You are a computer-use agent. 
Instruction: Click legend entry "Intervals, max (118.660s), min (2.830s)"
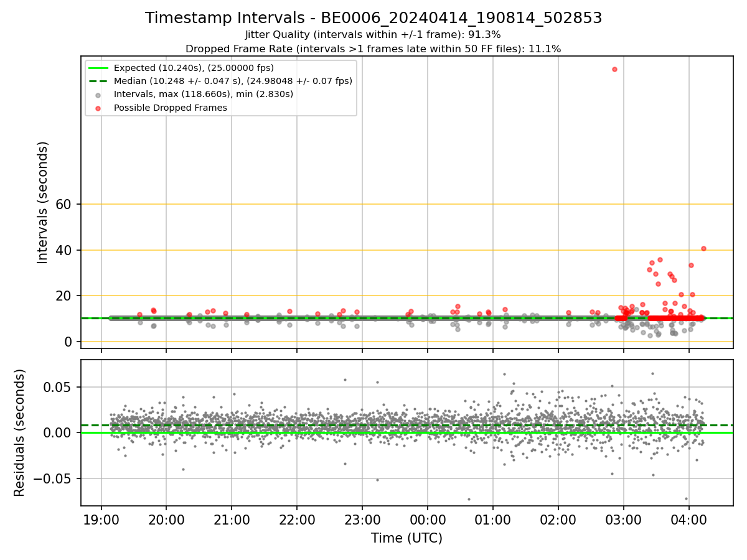(x=204, y=95)
